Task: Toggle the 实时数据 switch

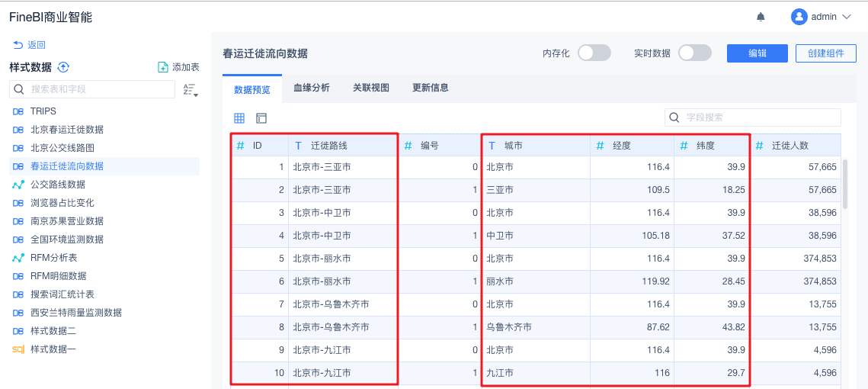Action: (694, 53)
